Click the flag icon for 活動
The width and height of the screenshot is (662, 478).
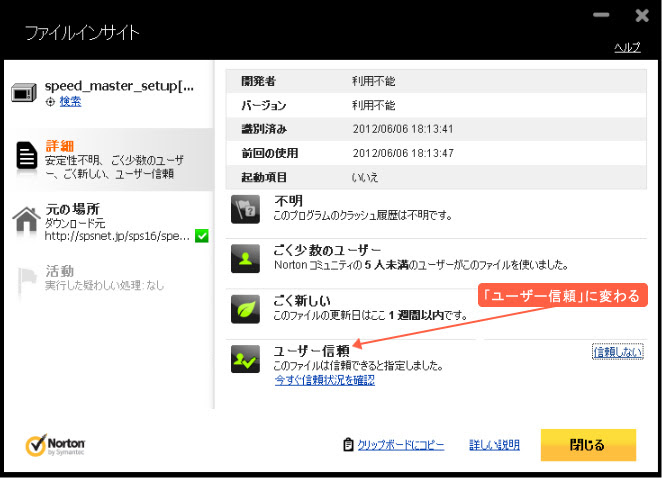coord(27,281)
